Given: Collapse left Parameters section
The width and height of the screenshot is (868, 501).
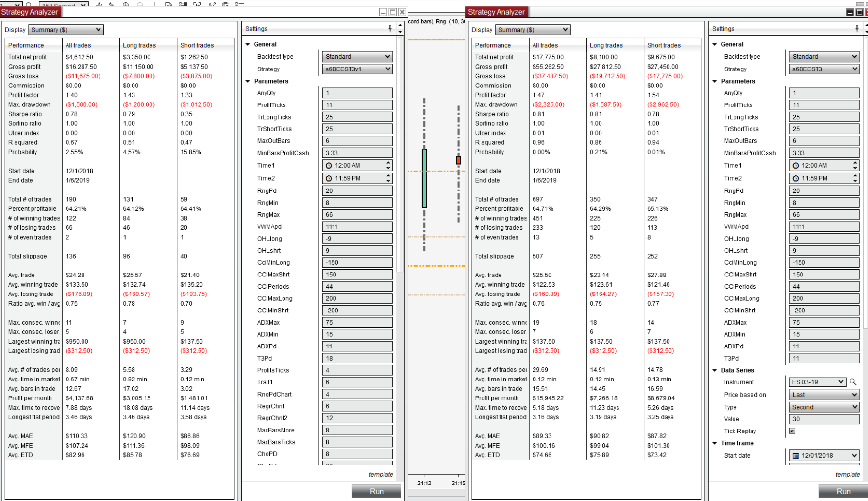Looking at the screenshot, I should click(248, 81).
